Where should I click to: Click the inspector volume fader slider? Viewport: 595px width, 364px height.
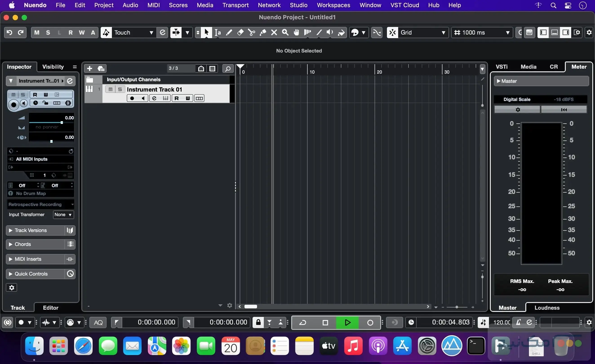pyautogui.click(x=62, y=123)
